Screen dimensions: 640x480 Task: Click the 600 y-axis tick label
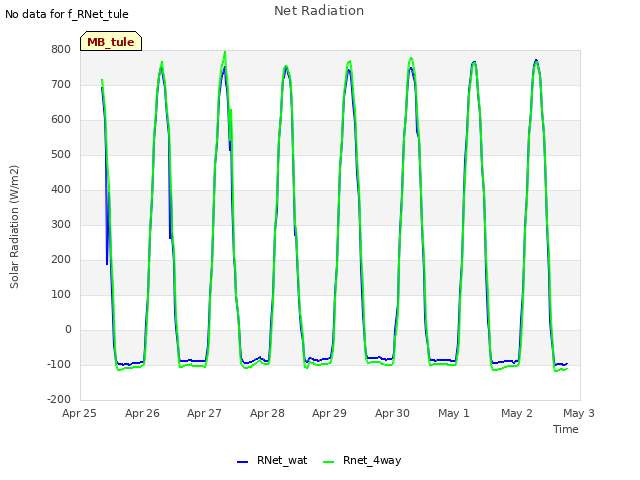click(61, 120)
